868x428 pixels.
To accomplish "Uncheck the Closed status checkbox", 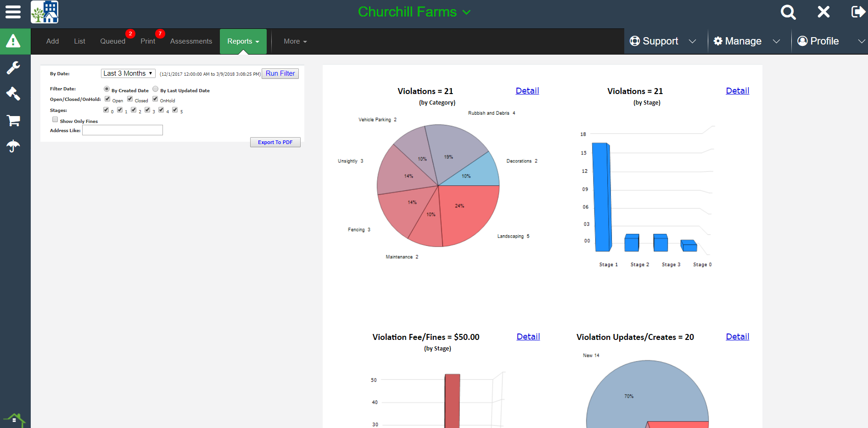I will coord(130,99).
